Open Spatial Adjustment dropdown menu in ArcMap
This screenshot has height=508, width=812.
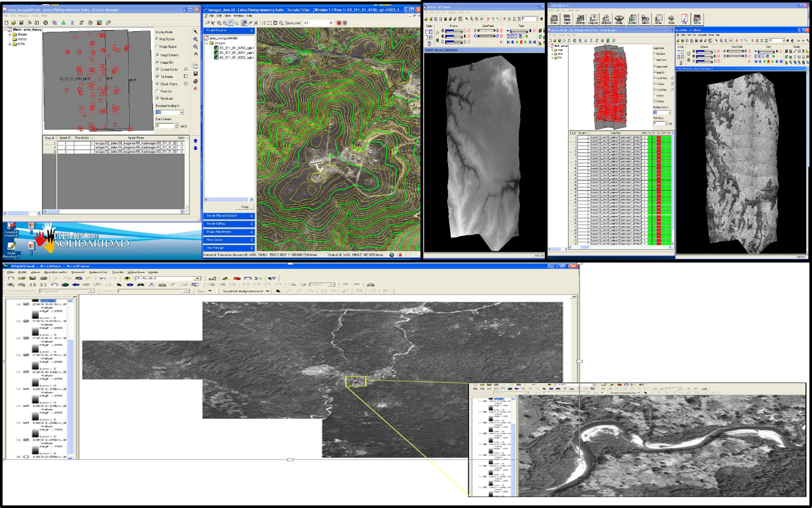pyautogui.click(x=245, y=291)
